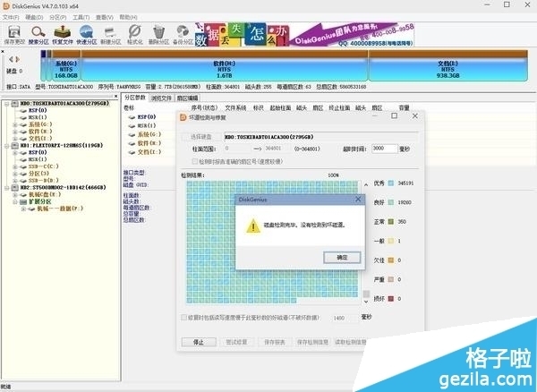Click drive icon beside 软件(H:) in right list
This screenshot has height=392, width=537.
point(132,143)
